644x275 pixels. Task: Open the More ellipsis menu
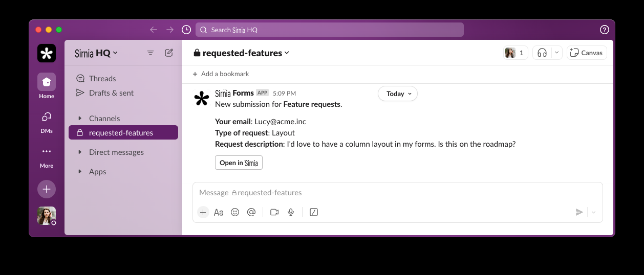pyautogui.click(x=47, y=151)
